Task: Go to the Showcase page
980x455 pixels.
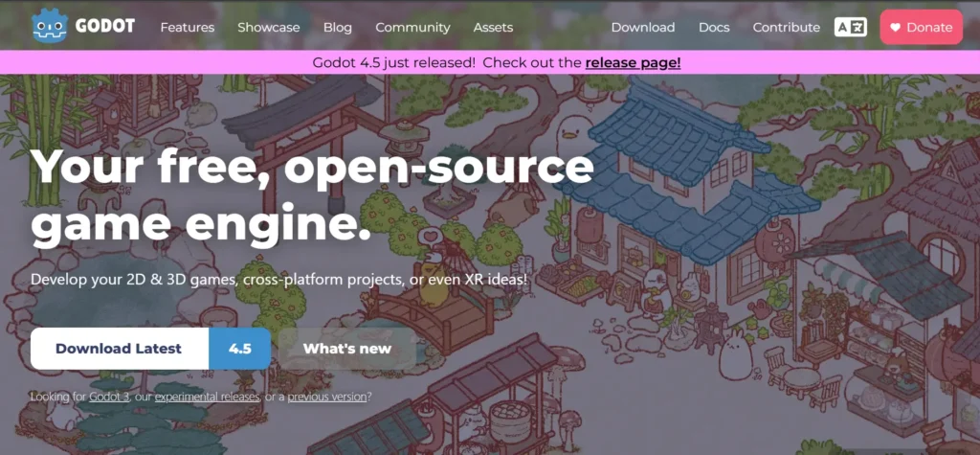Action: [269, 28]
